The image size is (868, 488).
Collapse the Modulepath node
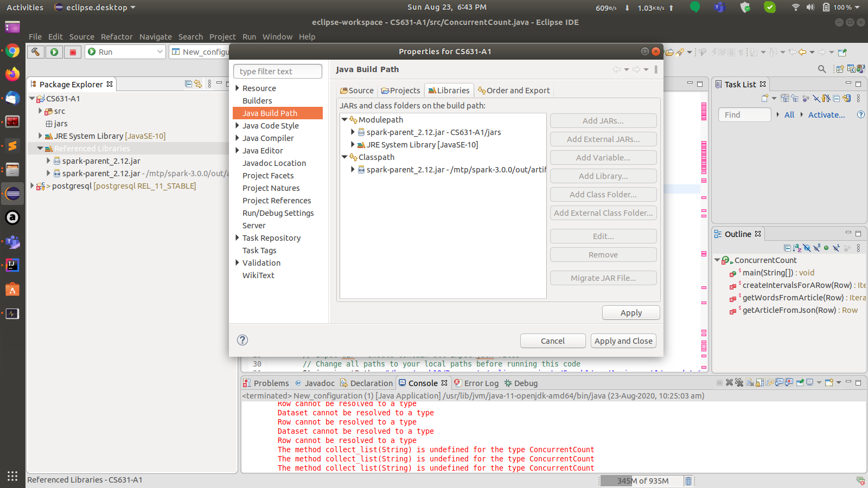click(x=344, y=119)
